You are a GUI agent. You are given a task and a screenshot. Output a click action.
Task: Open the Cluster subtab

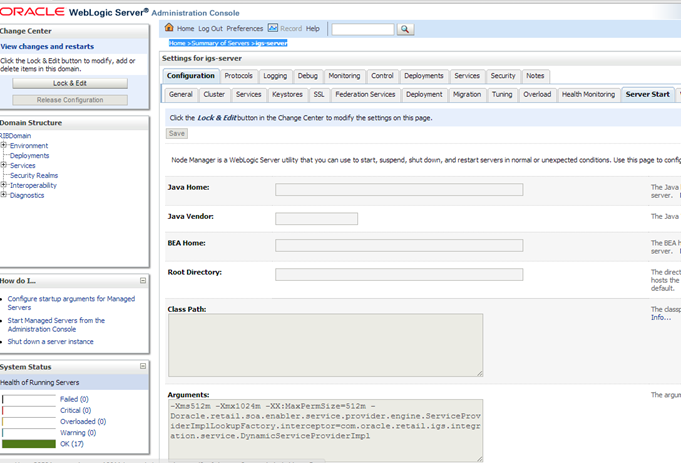coord(214,94)
